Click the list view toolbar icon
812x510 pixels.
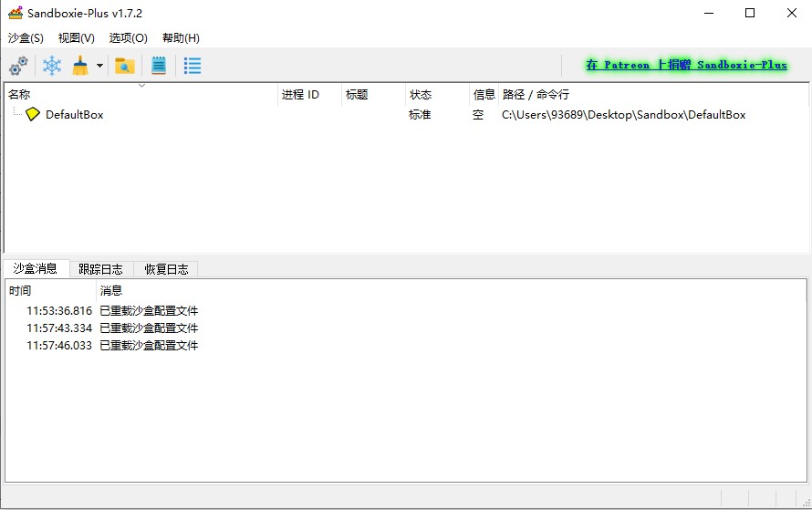click(x=193, y=66)
